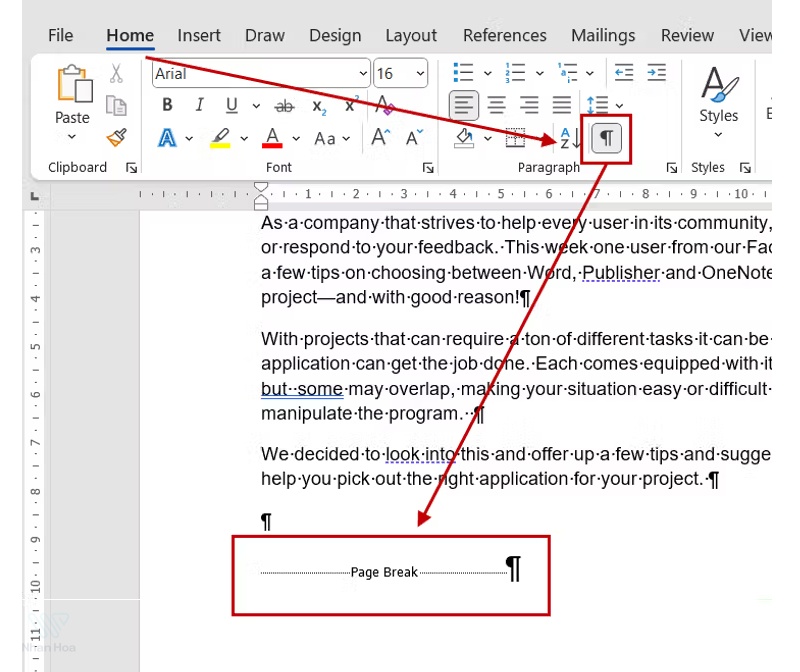
Task: Open the Styles gallery
Action: tap(718, 95)
